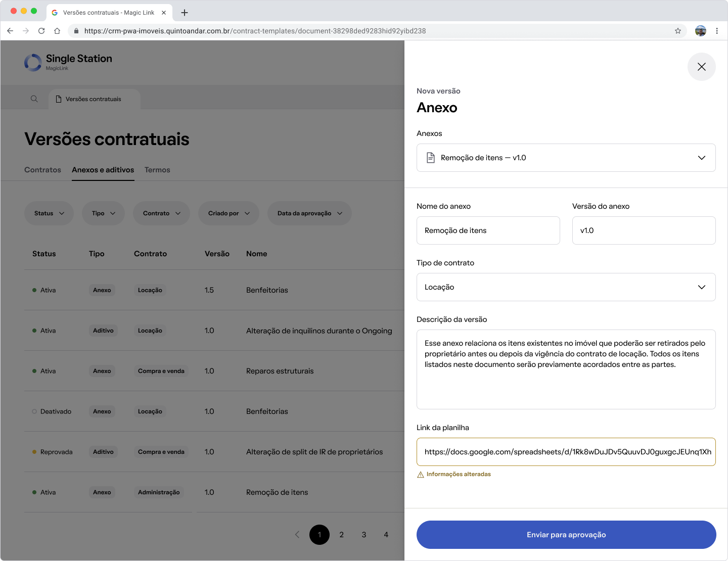728x561 pixels.
Task: Click the Tipo column header
Action: pyautogui.click(x=97, y=254)
